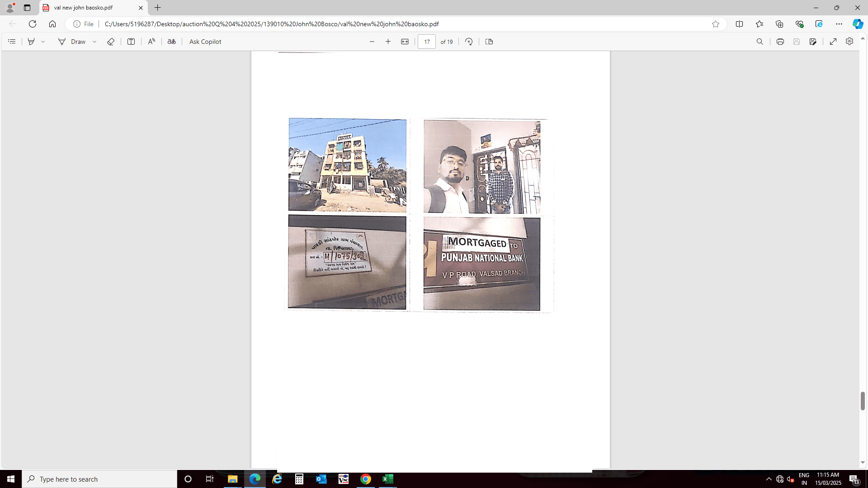This screenshot has height=488, width=868.
Task: Search within the PDF
Action: [760, 42]
